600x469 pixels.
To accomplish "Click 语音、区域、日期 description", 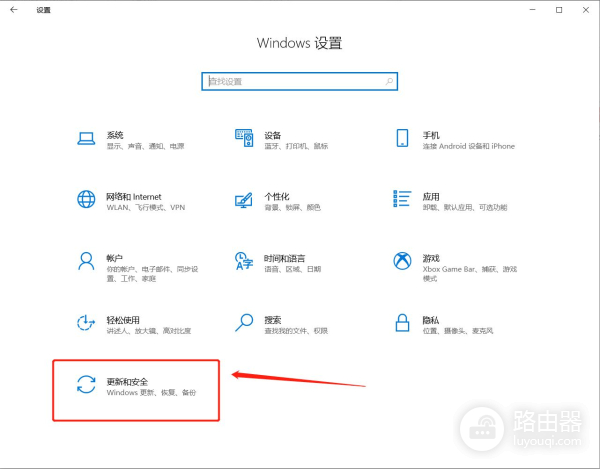I will click(293, 269).
